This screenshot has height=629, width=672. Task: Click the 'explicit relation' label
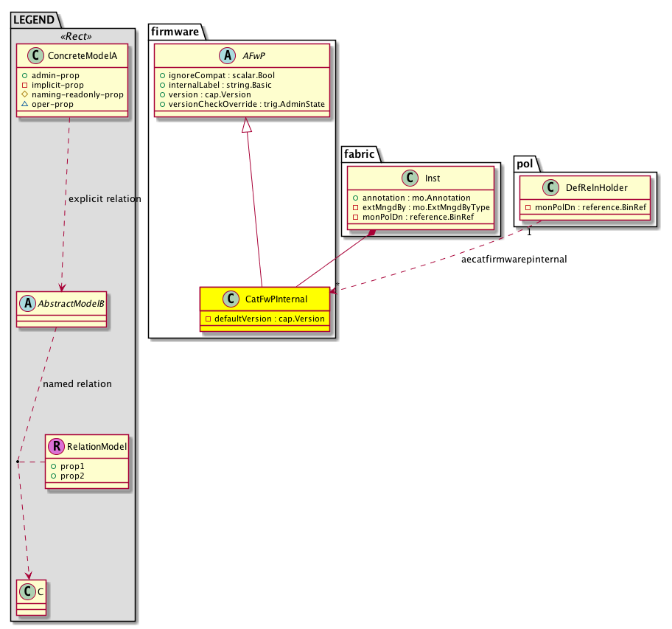tap(104, 199)
